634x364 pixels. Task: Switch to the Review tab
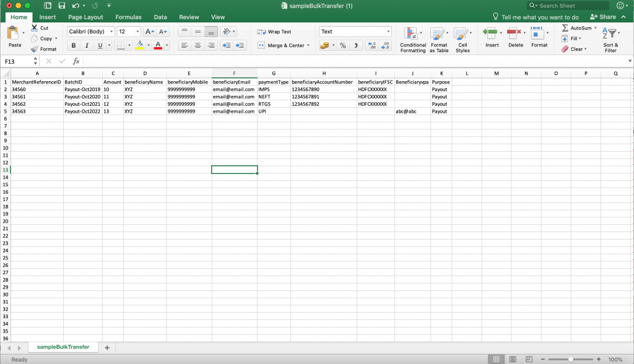(189, 17)
